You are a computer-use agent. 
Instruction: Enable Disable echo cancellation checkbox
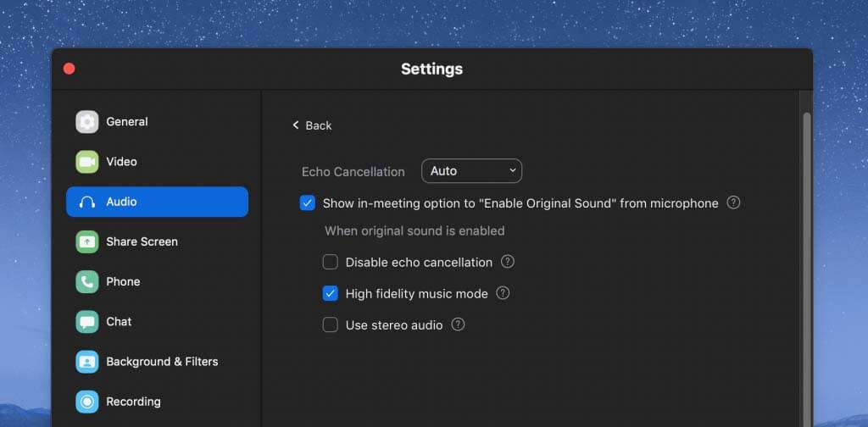coord(330,262)
